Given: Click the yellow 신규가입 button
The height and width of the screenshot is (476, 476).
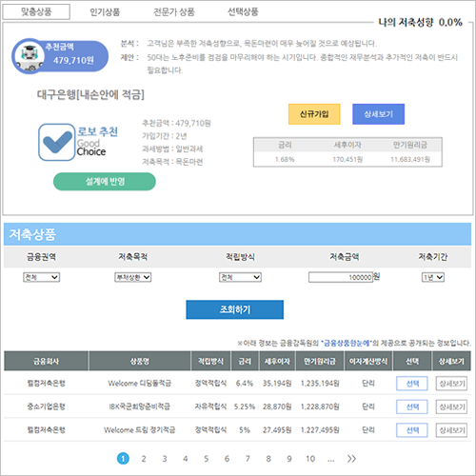Looking at the screenshot, I should click(314, 114).
